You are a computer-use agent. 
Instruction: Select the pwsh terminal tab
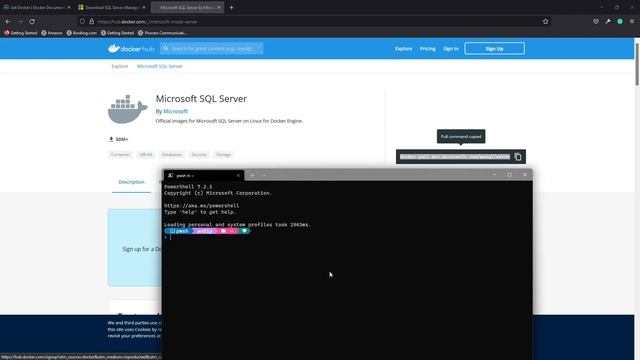point(204,175)
